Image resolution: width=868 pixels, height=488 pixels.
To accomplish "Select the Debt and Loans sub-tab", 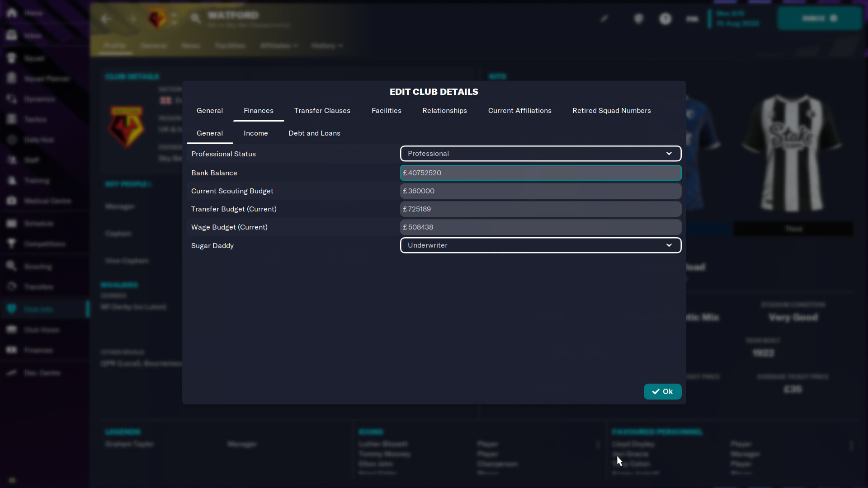I will pyautogui.click(x=314, y=133).
